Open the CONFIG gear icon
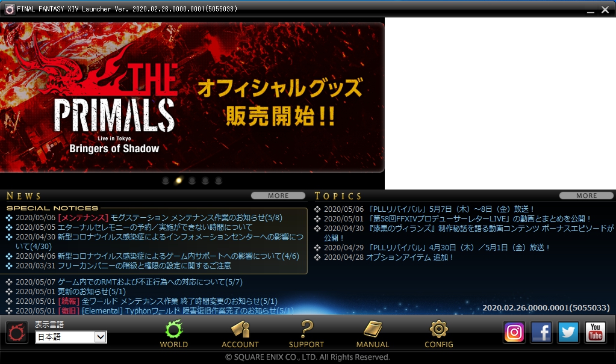 (x=439, y=334)
